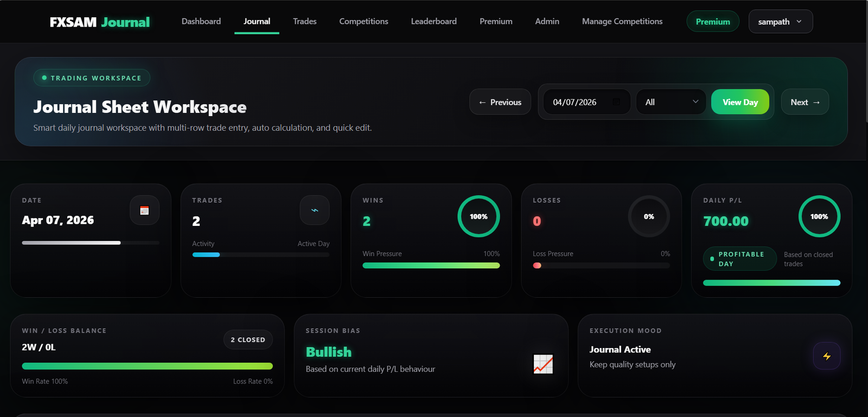868x417 pixels.
Task: Click the Journal Sheet Workspace heading
Action: pos(140,107)
